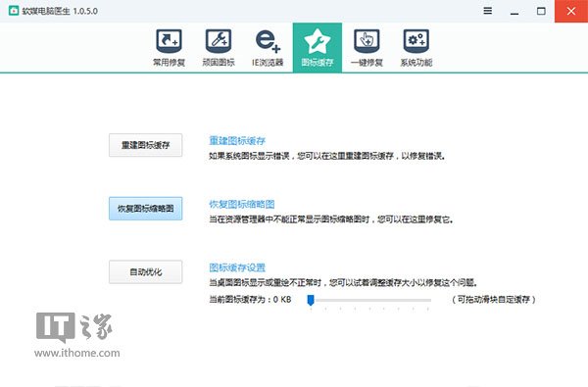The width and height of the screenshot is (588, 387).
Task: Open the 顽固图标 repair tab
Action: tap(219, 48)
